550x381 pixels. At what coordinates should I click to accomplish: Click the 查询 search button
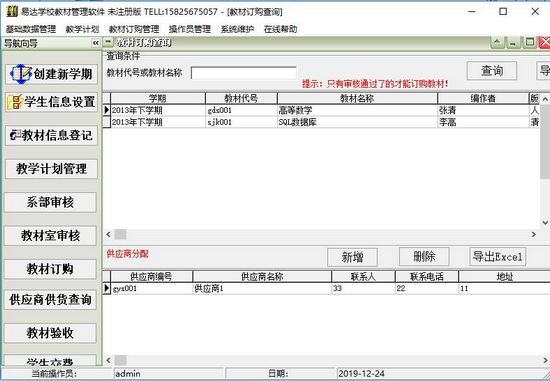[492, 71]
